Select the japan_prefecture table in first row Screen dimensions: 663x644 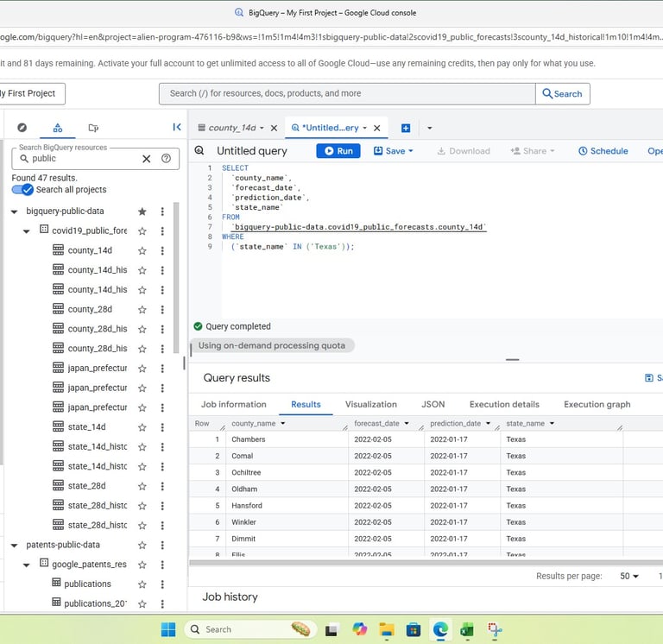[98, 369]
